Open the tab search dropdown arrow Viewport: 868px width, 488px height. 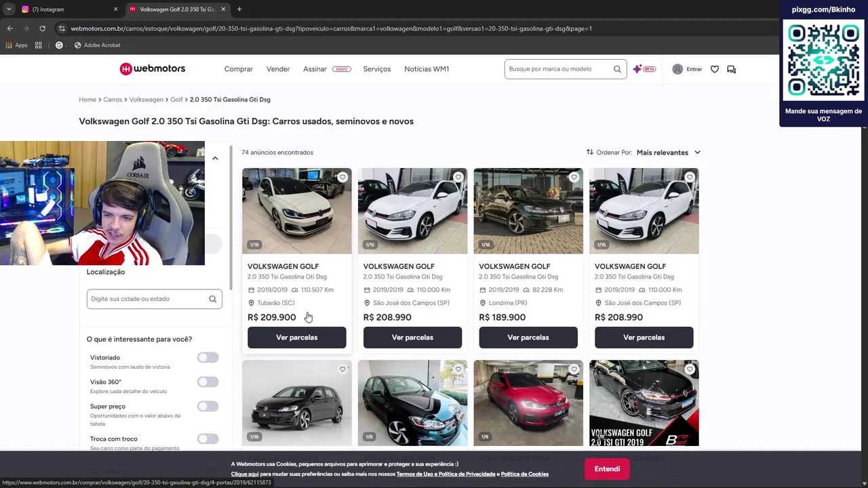[x=9, y=9]
